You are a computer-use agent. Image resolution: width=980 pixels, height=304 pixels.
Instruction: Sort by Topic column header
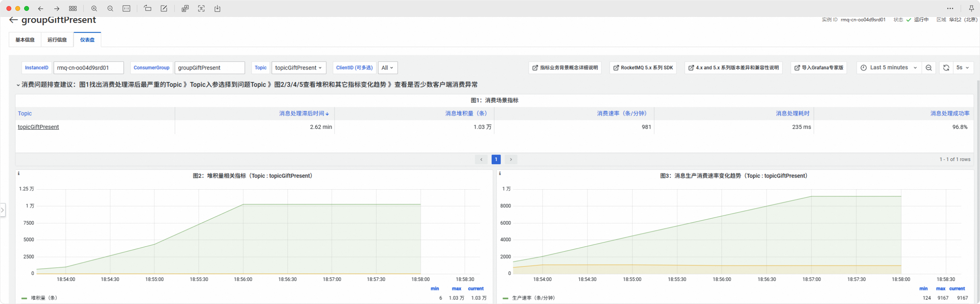[25, 114]
